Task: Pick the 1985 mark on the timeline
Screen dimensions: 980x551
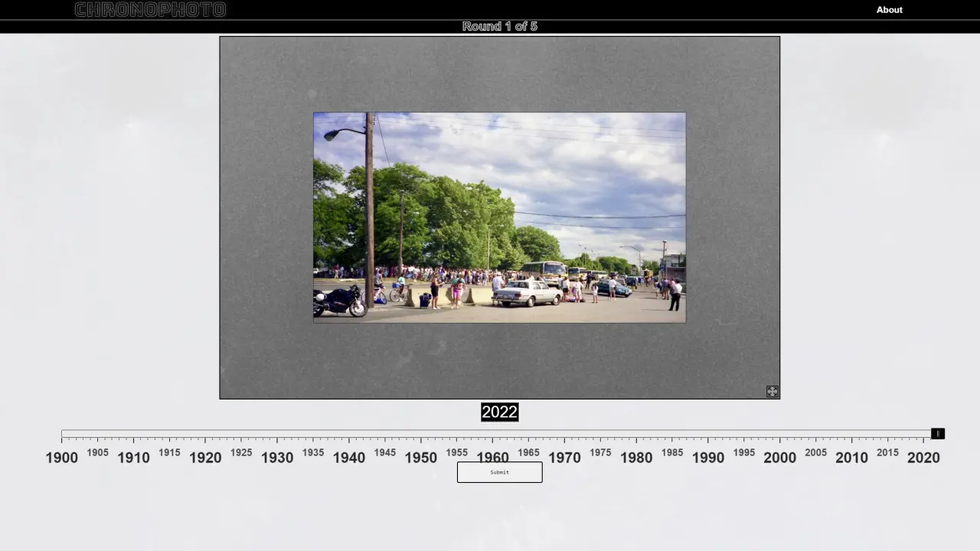Action: (672, 452)
